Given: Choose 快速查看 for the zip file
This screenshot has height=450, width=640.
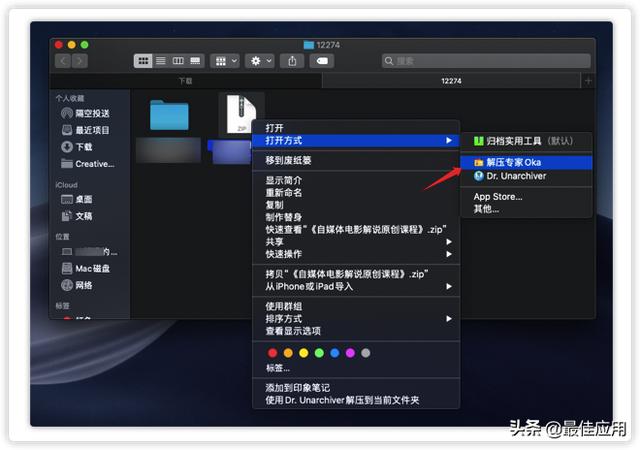Looking at the screenshot, I should 356,229.
